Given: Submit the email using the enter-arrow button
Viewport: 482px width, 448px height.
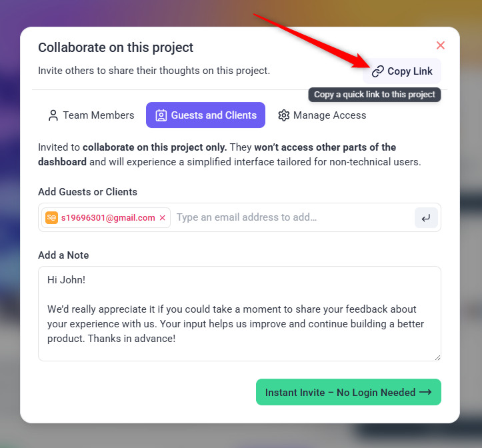Looking at the screenshot, I should click(426, 217).
